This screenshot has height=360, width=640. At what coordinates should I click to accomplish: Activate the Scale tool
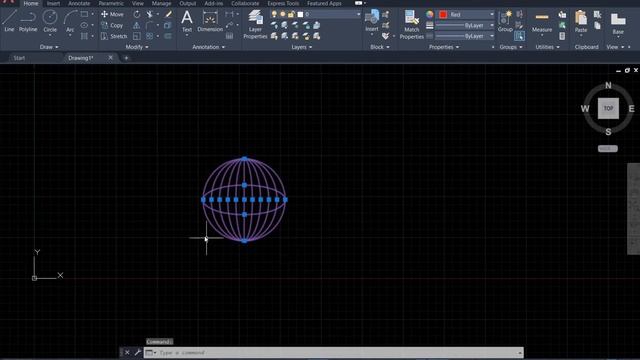pos(137,36)
